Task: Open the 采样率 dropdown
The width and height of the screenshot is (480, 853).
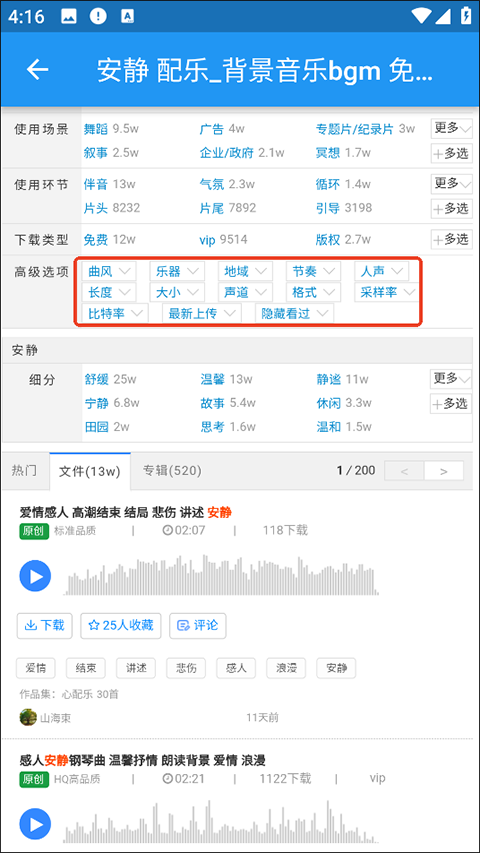Action: [386, 292]
